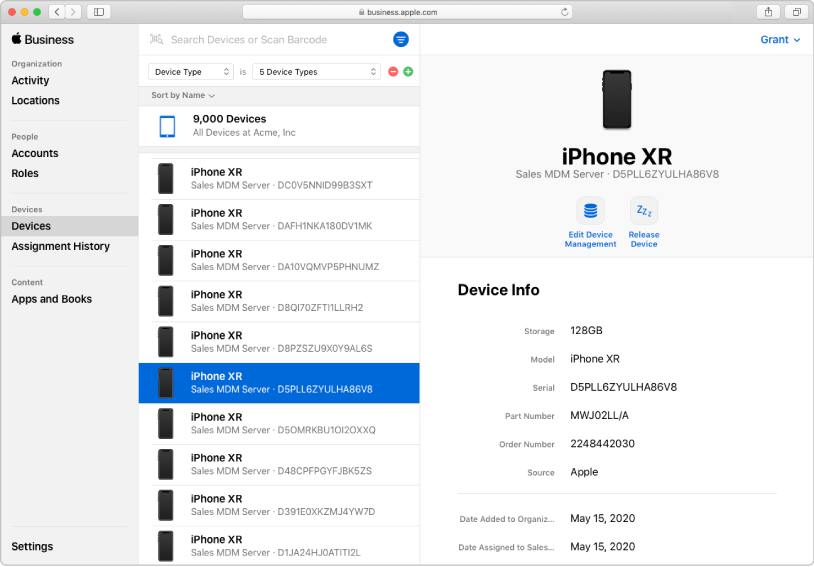Open the 5 Device Types dropdown

click(316, 72)
